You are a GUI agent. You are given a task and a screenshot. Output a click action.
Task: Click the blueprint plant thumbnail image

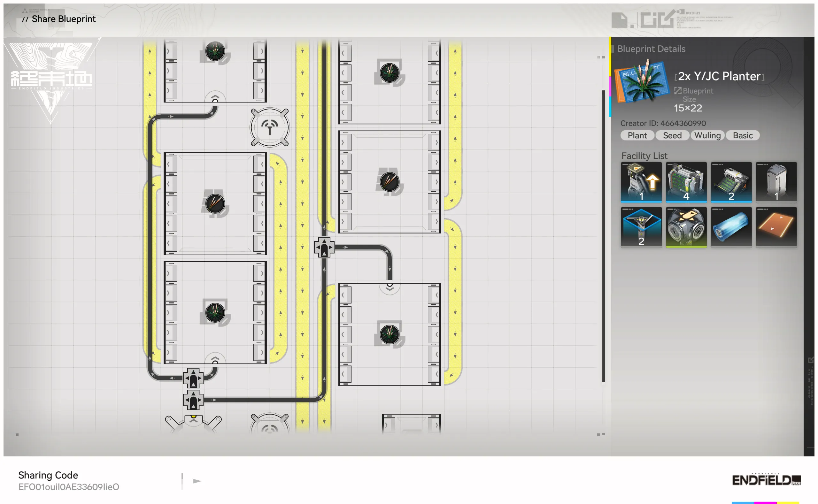(x=641, y=82)
